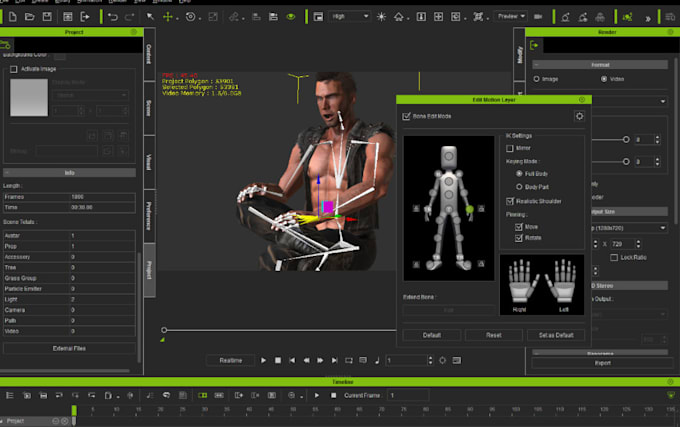This screenshot has height=427, width=680.
Task: Show more toolbar items via double chevron
Action: [647, 18]
